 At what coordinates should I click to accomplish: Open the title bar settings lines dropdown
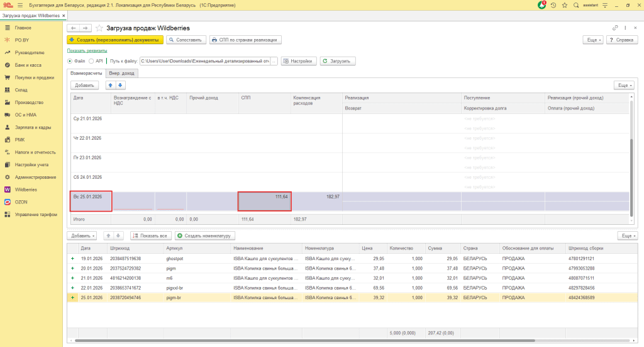click(x=605, y=5)
